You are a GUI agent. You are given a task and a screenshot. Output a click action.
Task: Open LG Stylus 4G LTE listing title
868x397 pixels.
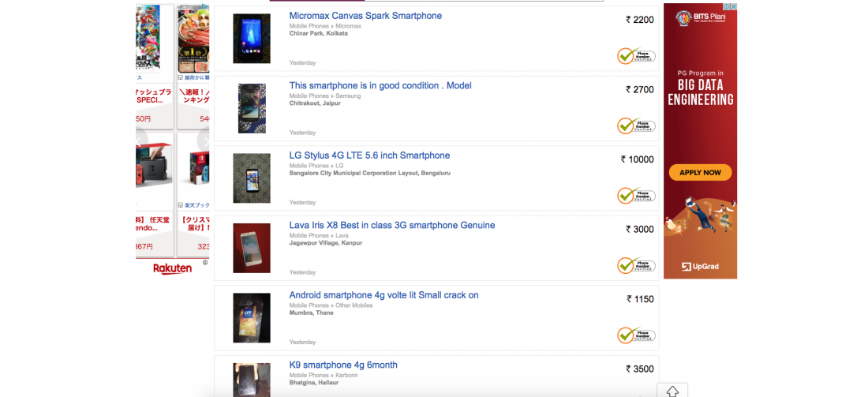coord(369,155)
